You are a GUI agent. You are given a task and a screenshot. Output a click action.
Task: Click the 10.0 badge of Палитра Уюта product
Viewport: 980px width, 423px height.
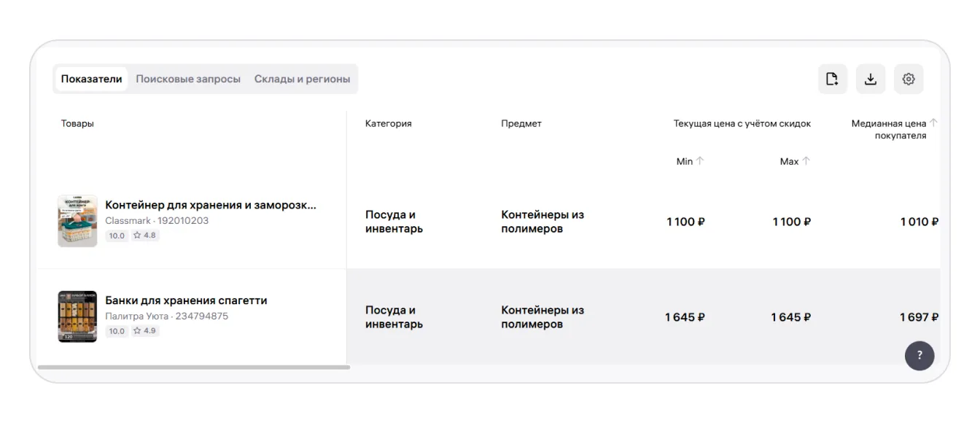(116, 331)
